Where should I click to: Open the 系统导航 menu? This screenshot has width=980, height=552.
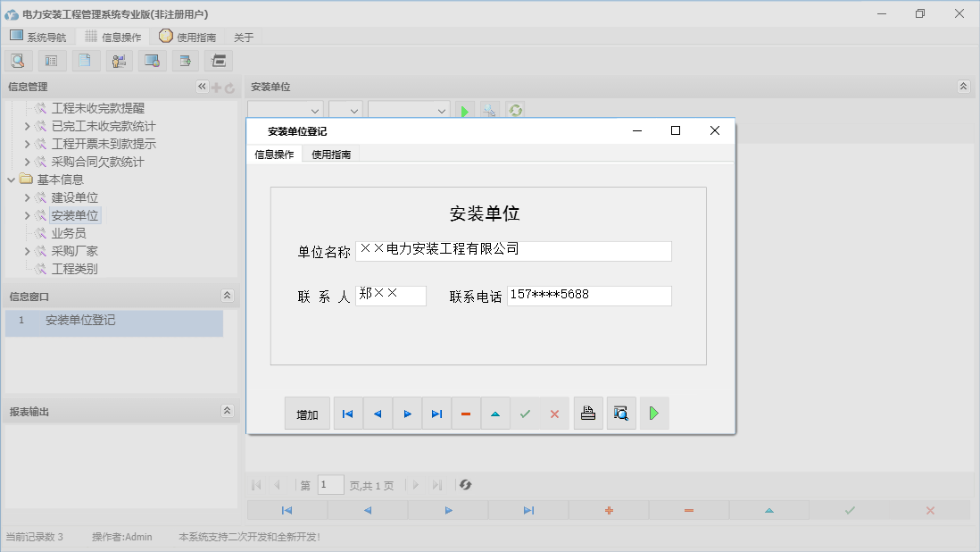pyautogui.click(x=39, y=37)
